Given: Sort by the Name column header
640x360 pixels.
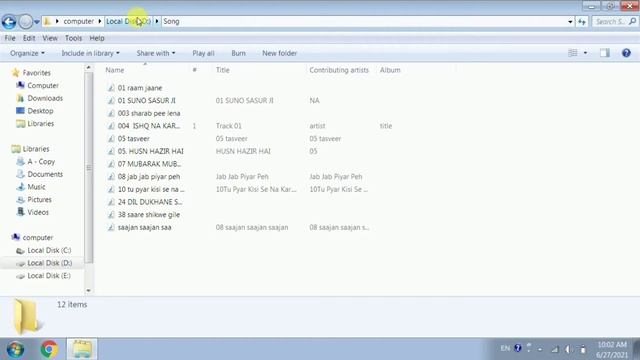Looking at the screenshot, I should (115, 70).
